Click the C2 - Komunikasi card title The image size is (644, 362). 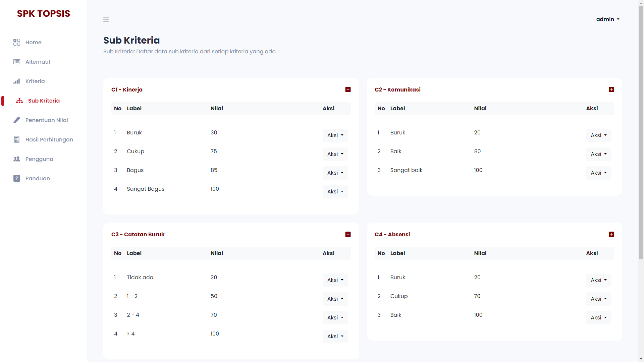[x=397, y=89]
